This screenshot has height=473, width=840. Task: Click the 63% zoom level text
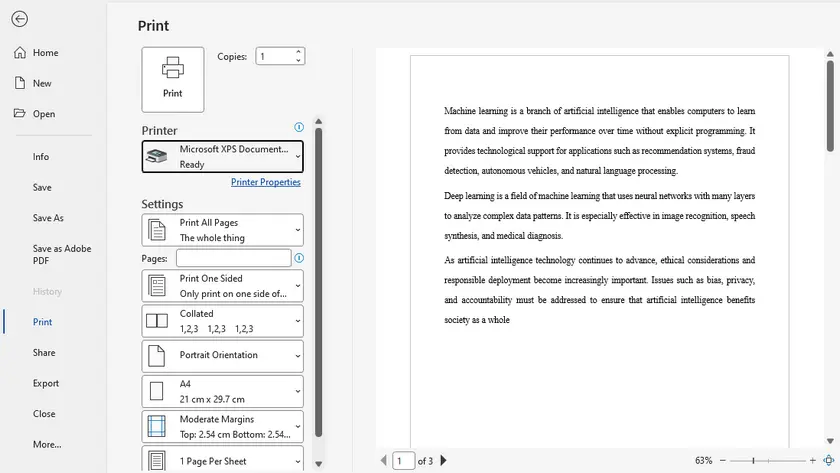point(703,460)
